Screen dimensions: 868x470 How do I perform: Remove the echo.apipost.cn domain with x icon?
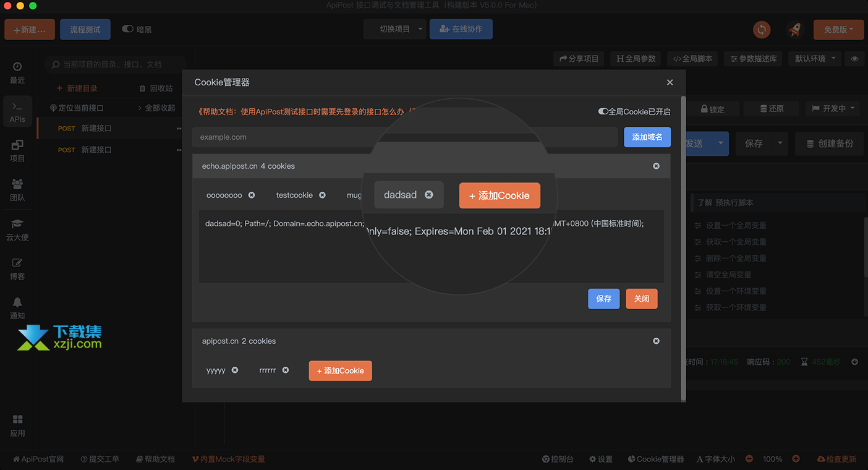656,166
